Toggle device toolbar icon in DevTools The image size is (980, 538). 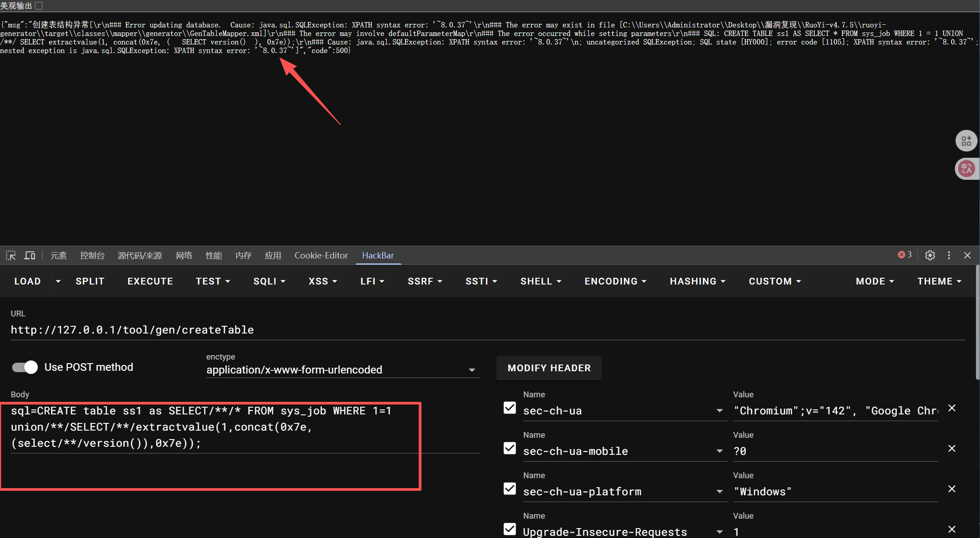30,255
